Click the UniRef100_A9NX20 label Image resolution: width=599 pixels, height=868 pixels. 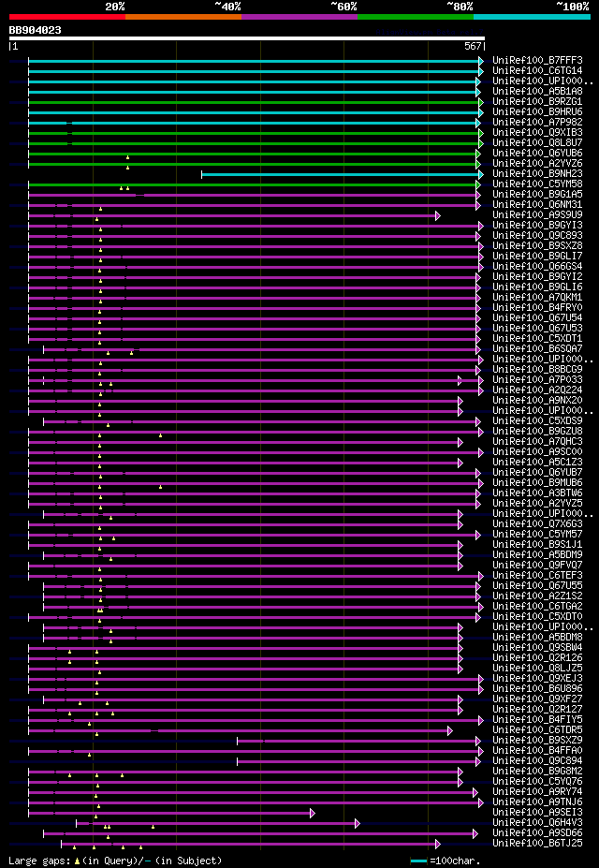537,401
